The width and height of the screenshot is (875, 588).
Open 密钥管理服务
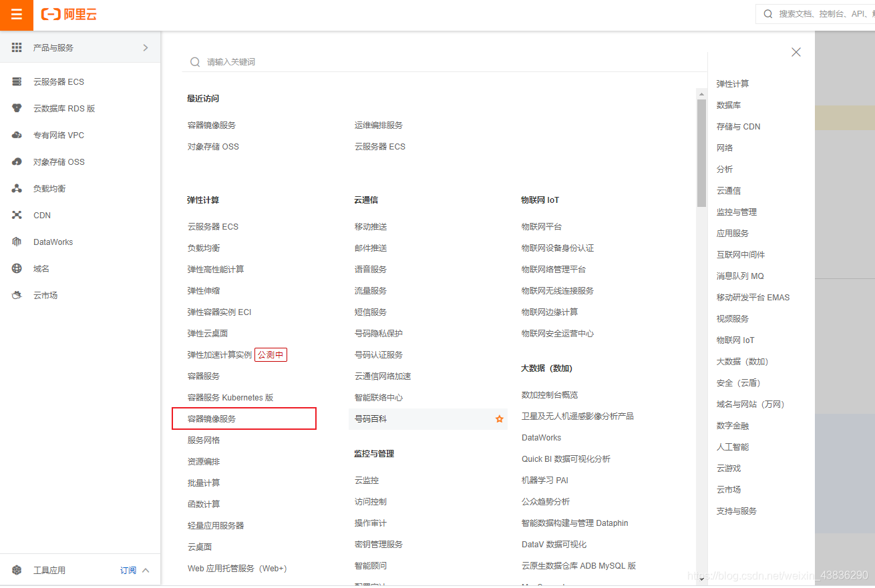click(379, 544)
